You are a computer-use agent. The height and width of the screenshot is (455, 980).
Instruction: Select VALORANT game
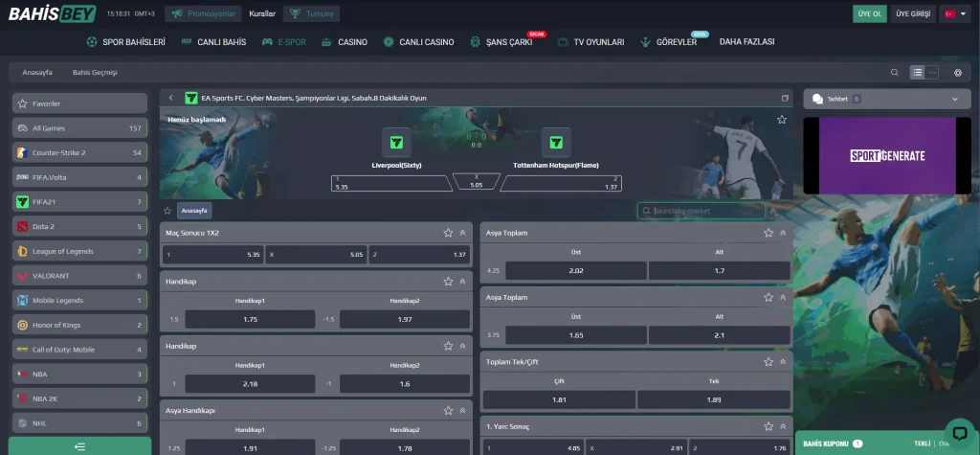[x=80, y=275]
